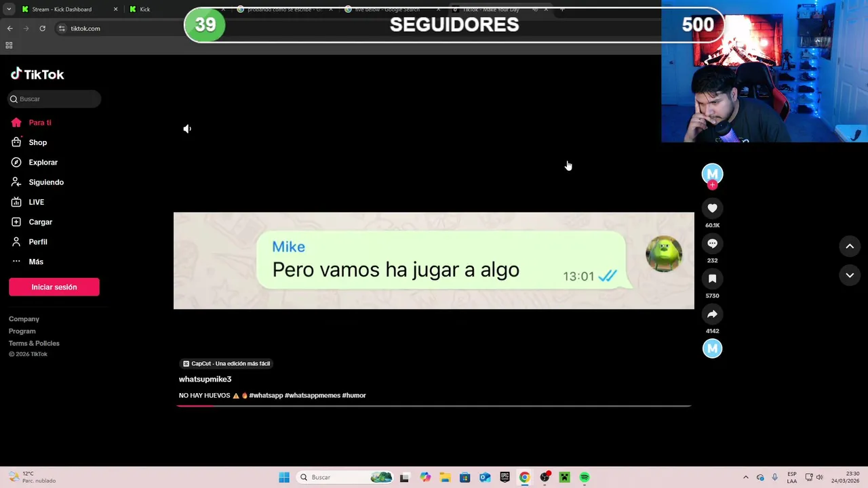868x488 pixels.
Task: Open the browser apps grid icon
Action: (9, 45)
